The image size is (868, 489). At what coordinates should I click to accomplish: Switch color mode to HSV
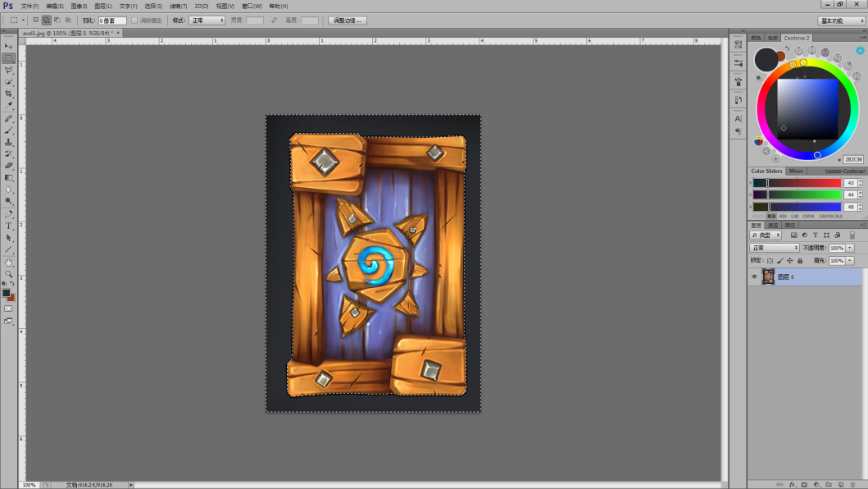(783, 217)
